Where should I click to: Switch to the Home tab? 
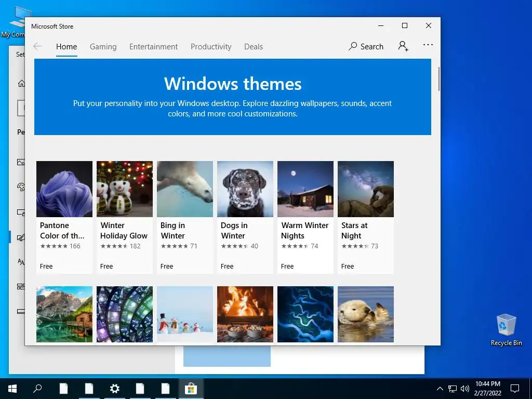[66, 46]
